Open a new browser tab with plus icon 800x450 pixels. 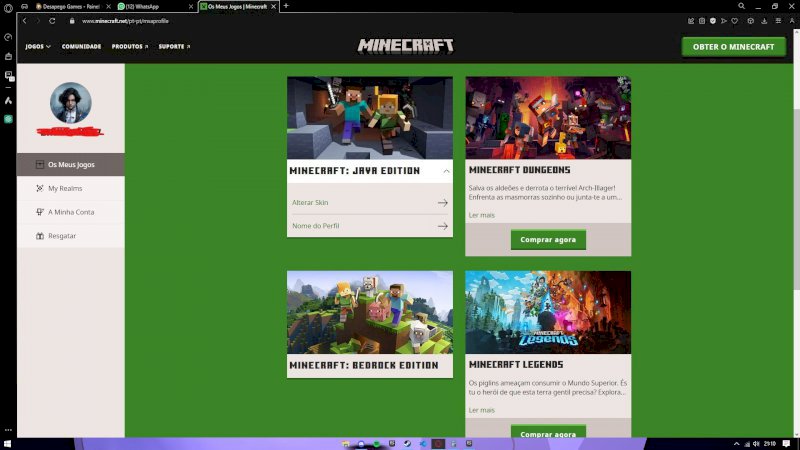(x=286, y=6)
